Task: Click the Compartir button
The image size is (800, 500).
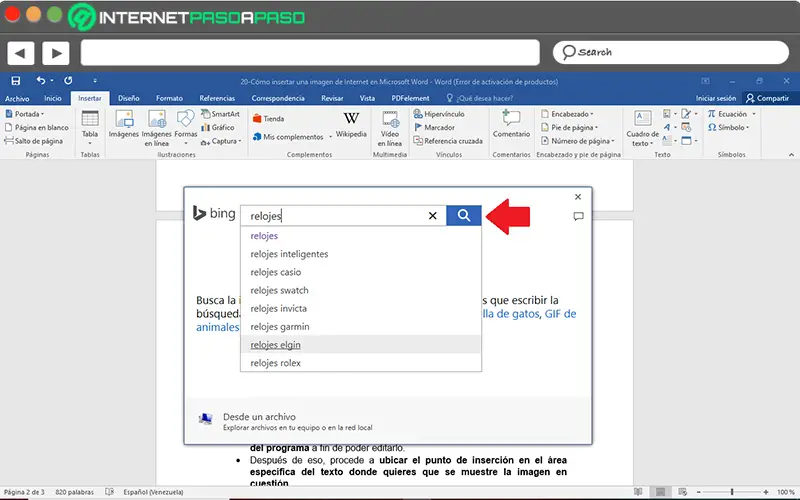Action: tap(767, 98)
